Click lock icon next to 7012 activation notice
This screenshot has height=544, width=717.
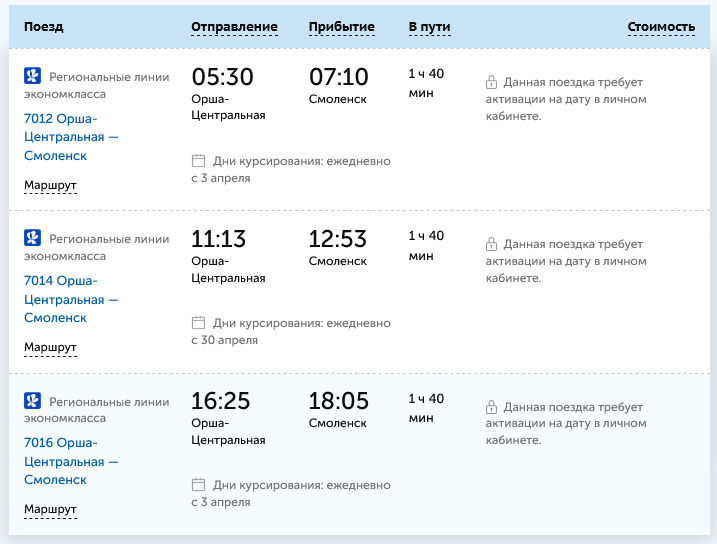[491, 81]
